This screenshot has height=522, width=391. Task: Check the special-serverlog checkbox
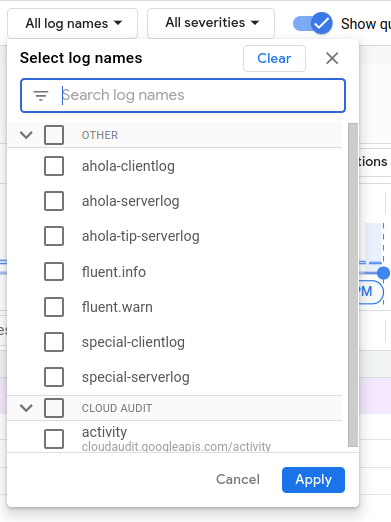pos(54,377)
